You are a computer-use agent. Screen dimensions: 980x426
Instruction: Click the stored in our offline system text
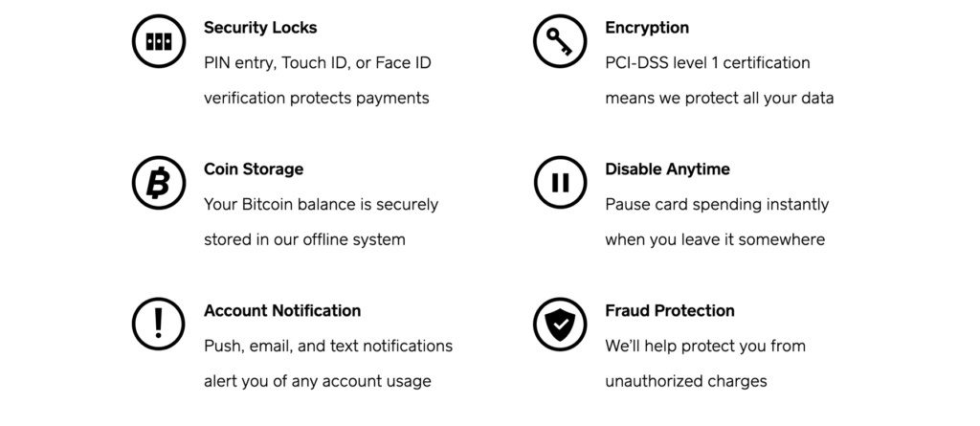point(304,239)
